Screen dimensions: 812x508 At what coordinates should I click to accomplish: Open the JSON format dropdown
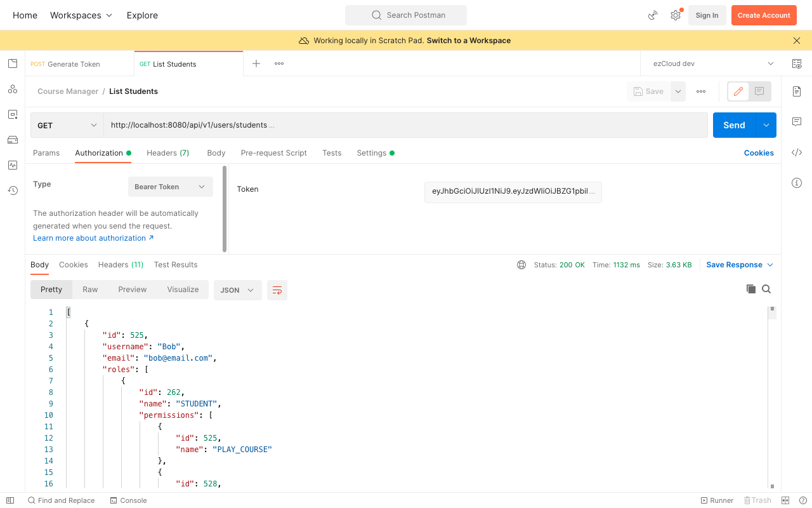click(237, 290)
